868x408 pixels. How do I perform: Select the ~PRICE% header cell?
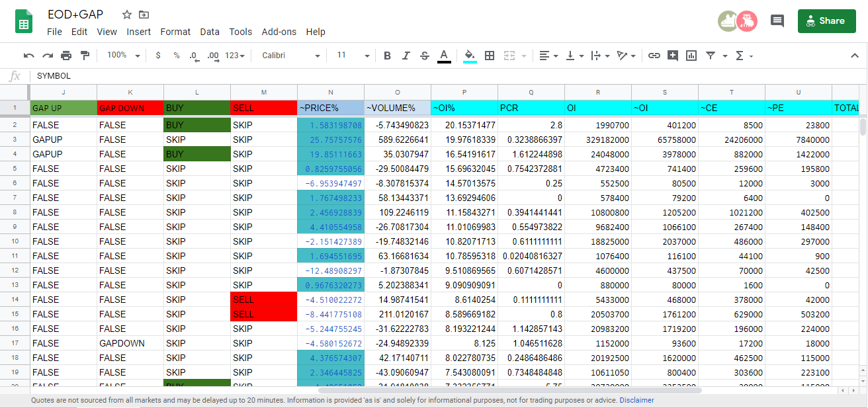(331, 108)
